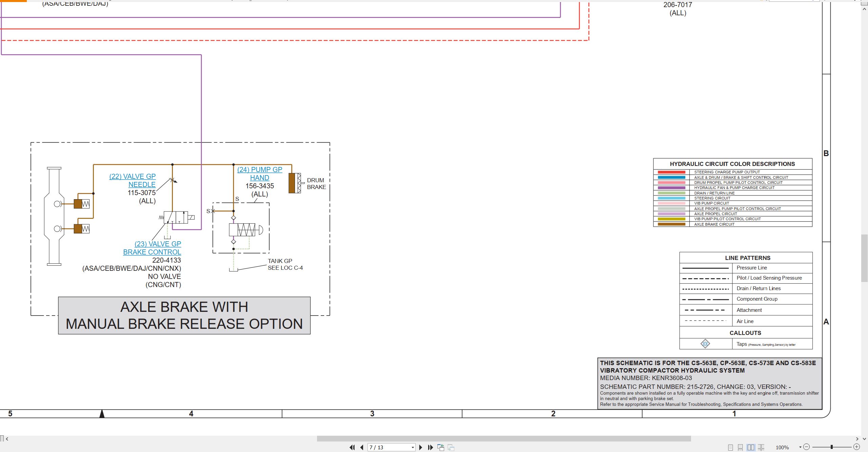Click MEDIA NUMBER: KENR3608-03 text
The image size is (868, 452).
point(646,378)
